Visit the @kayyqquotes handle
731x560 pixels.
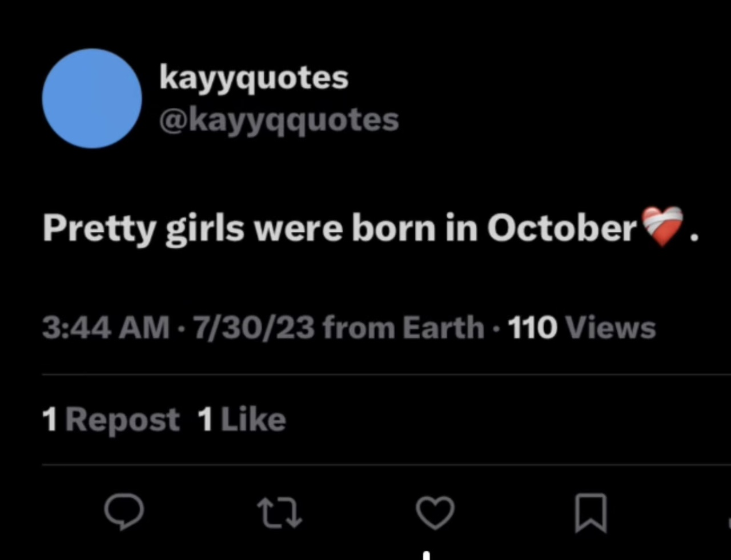(x=279, y=120)
